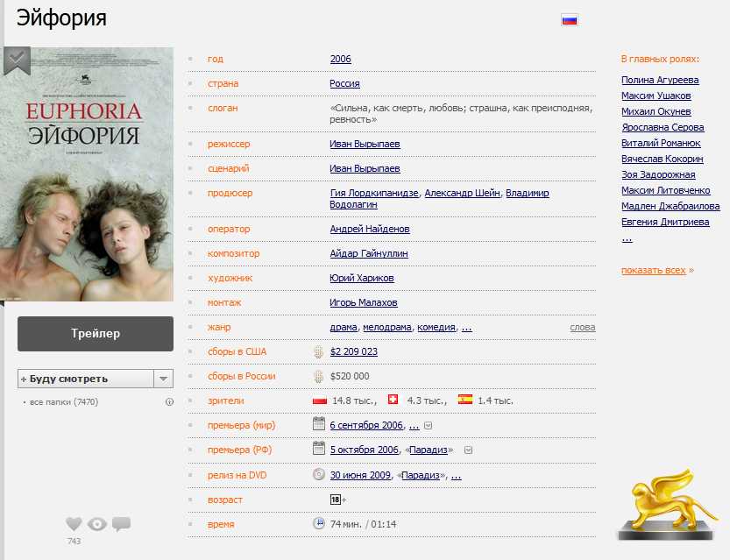
Task: Click the clock icon in время row
Action: (319, 523)
